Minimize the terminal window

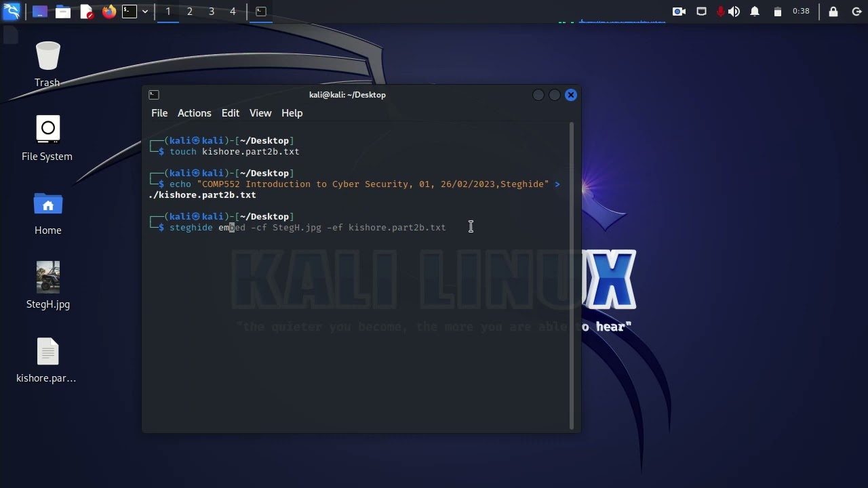tap(538, 95)
